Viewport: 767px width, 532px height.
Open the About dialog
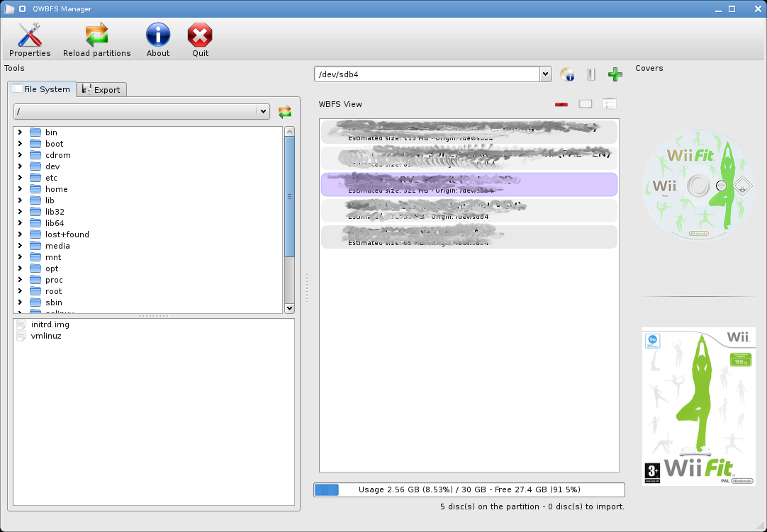click(158, 40)
